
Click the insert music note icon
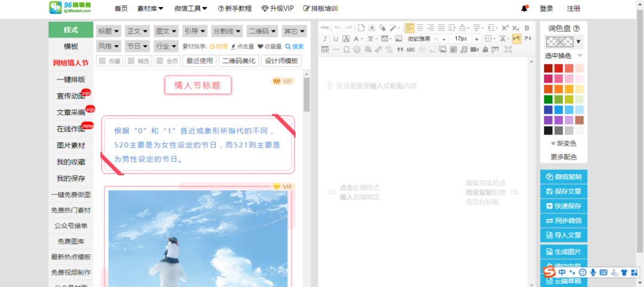(463, 49)
